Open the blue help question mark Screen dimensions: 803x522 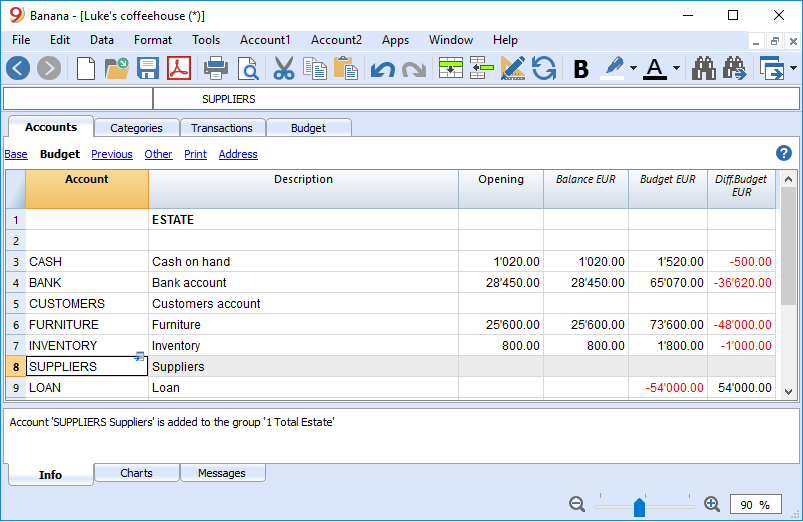click(x=784, y=153)
